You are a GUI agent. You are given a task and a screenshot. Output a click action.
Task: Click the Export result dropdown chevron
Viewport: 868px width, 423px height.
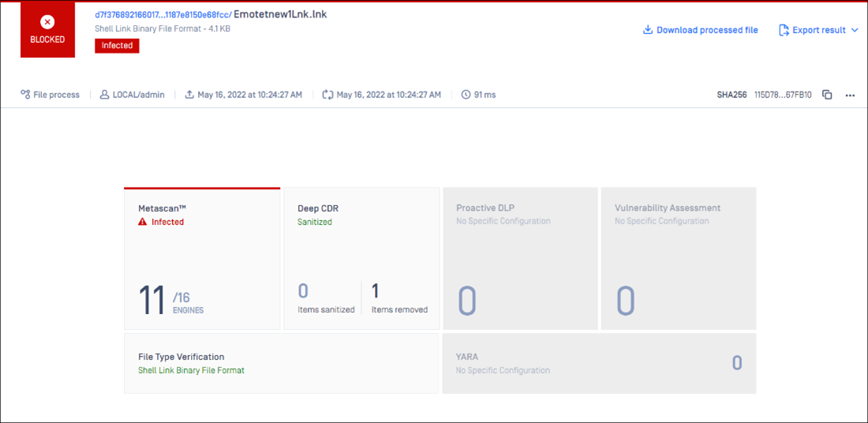pos(855,30)
